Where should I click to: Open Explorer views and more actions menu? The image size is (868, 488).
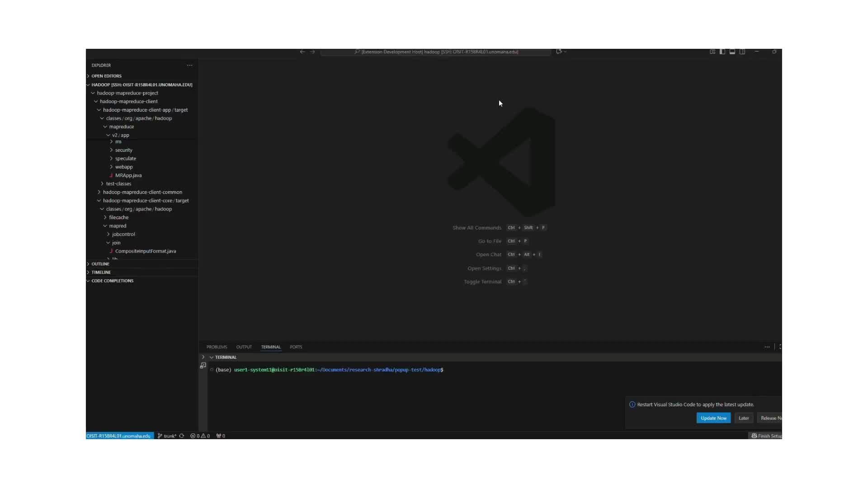click(x=189, y=66)
